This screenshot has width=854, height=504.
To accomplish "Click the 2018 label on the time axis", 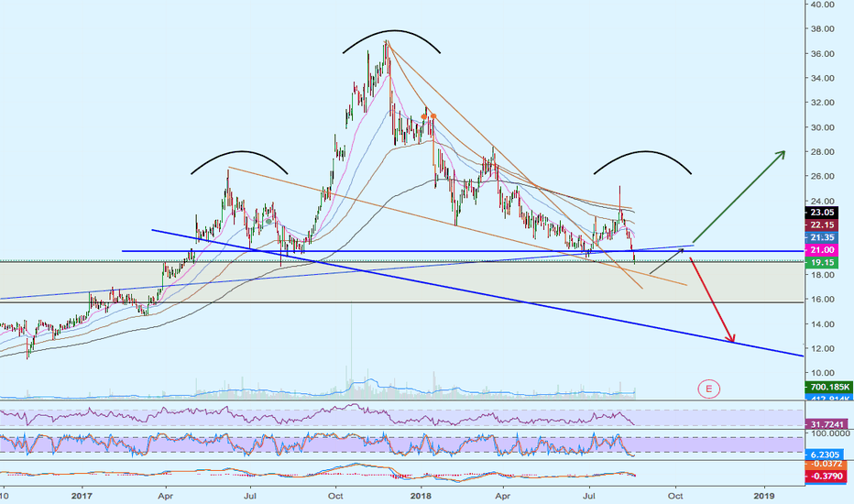I will [x=421, y=496].
